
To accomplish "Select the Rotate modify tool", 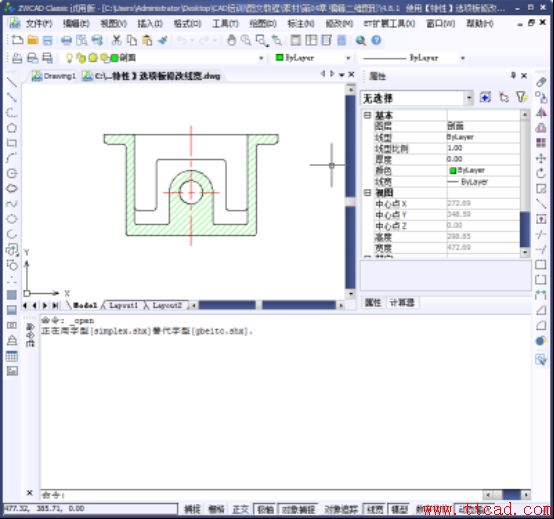I will pos(541,173).
